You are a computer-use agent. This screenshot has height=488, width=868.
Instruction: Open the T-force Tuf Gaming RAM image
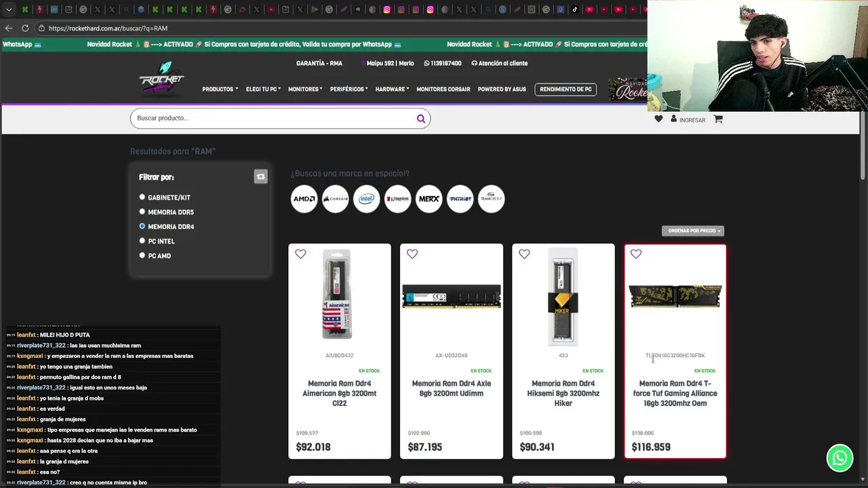pyautogui.click(x=675, y=296)
